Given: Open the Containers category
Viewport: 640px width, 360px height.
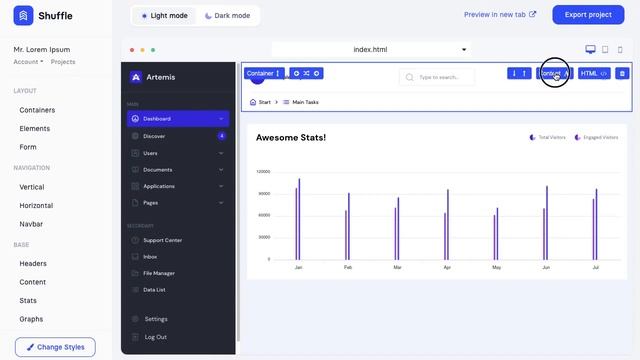Looking at the screenshot, I should tap(37, 110).
